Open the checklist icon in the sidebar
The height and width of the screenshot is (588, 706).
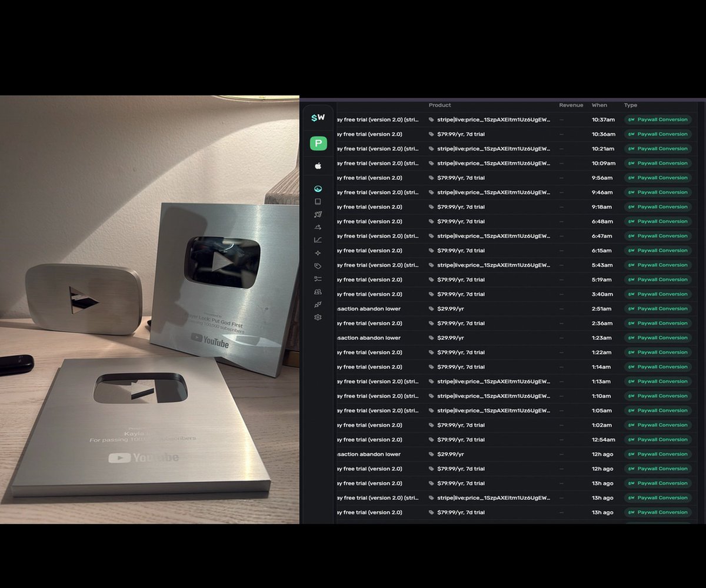pyautogui.click(x=318, y=279)
